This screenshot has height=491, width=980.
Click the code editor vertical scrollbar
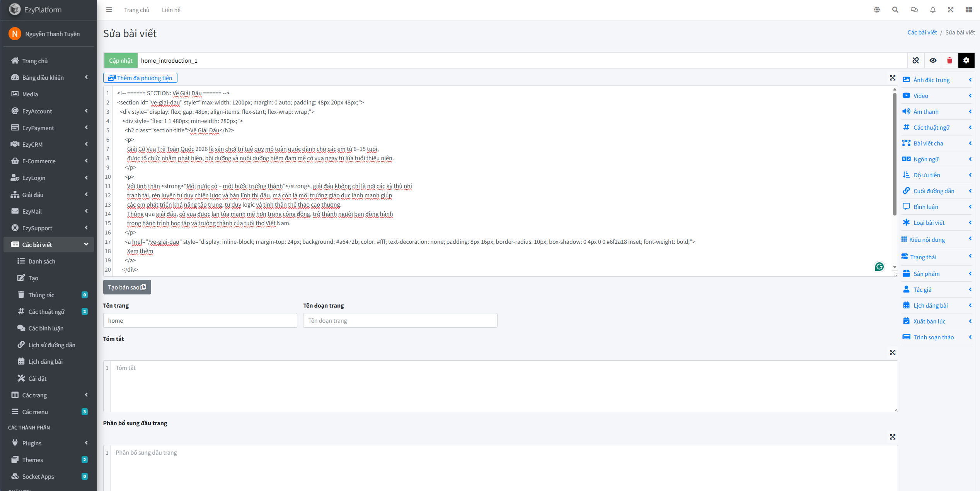895,155
